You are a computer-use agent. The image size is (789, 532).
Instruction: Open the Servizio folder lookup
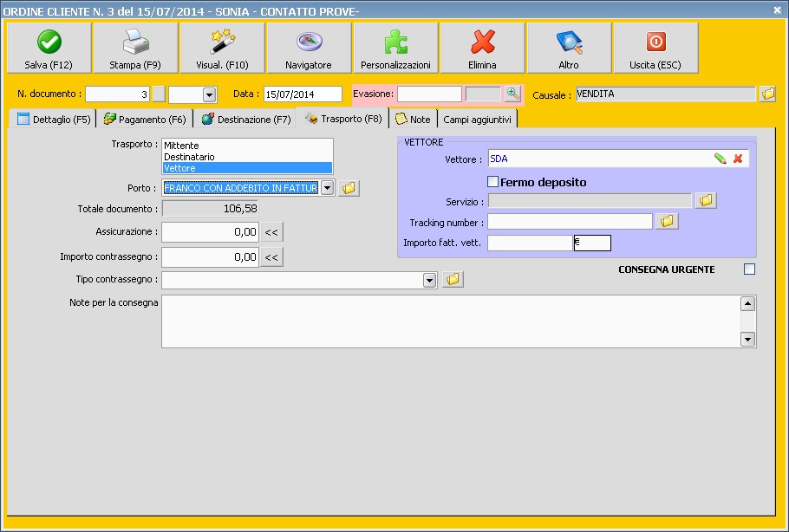point(706,201)
